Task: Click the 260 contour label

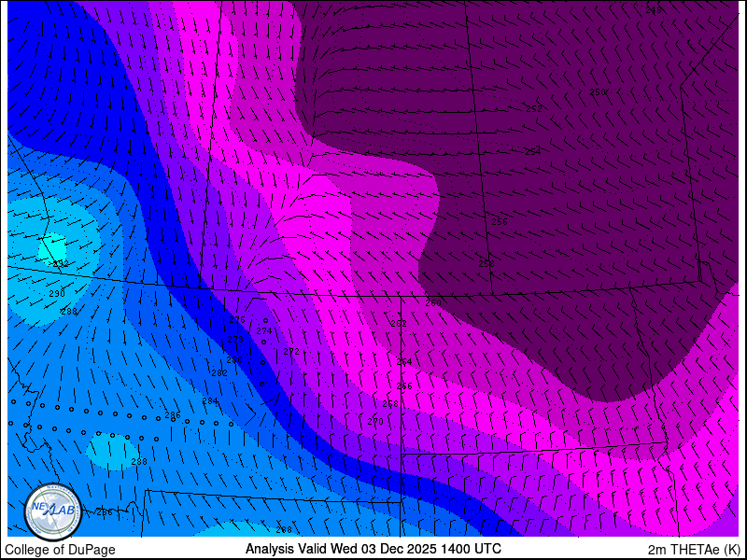Action: click(x=433, y=302)
